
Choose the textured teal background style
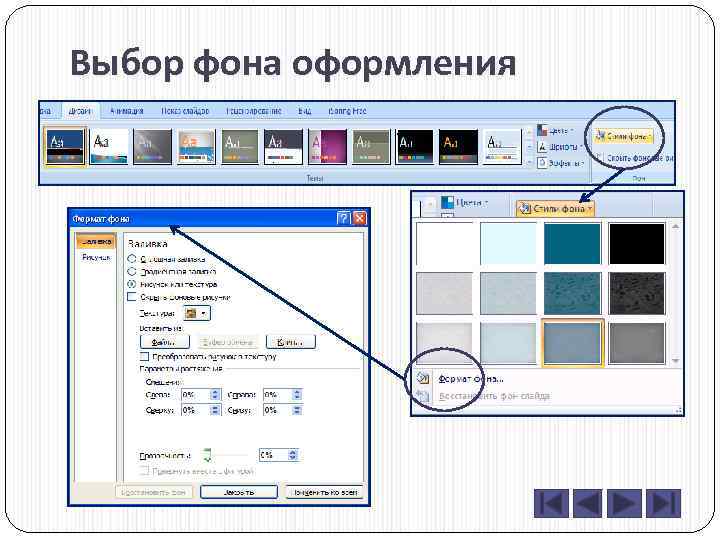pos(572,293)
